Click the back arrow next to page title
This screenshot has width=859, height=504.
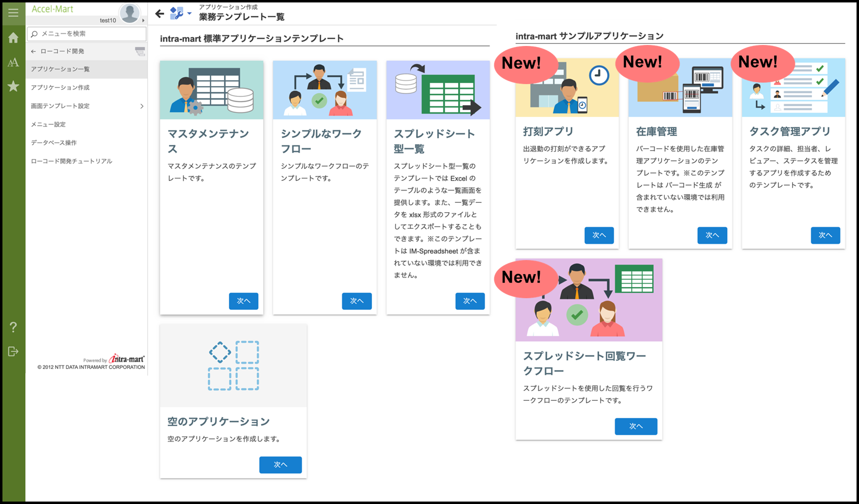pos(160,14)
